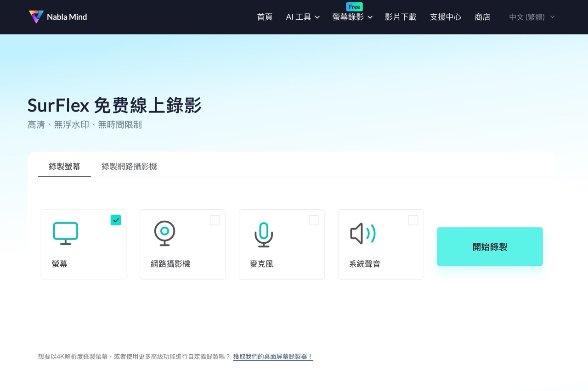588x391 pixels.
Task: Switch to the 錄製網路攝影機 tab
Action: (x=129, y=166)
